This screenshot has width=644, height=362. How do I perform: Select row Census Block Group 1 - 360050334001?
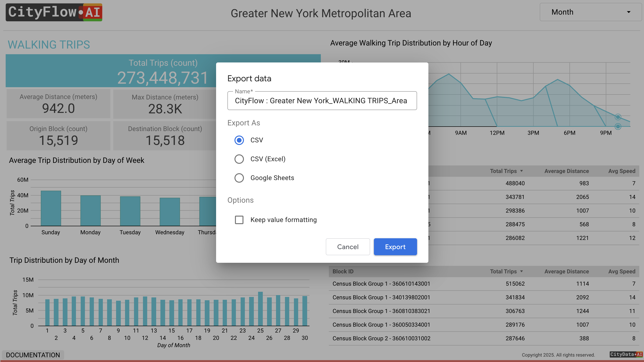pyautogui.click(x=484, y=325)
